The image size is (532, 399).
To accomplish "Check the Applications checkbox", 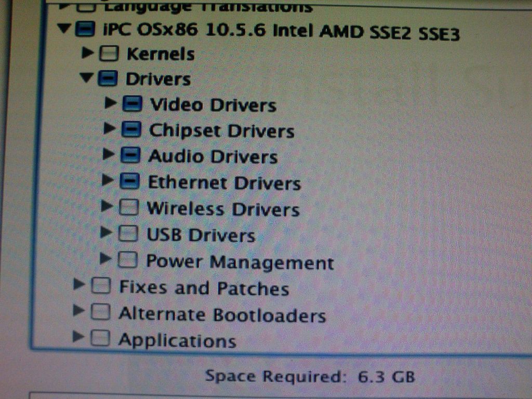I will pos(100,338).
